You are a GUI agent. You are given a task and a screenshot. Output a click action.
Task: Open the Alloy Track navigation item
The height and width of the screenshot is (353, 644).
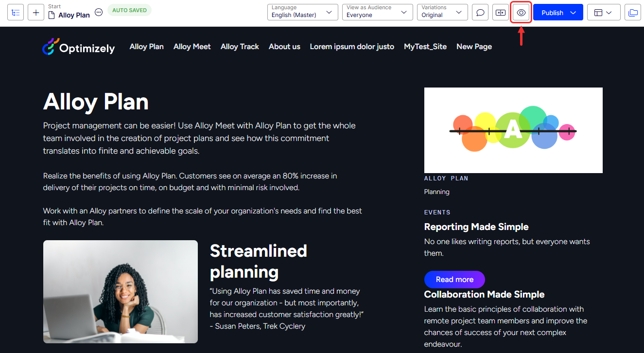coord(240,47)
